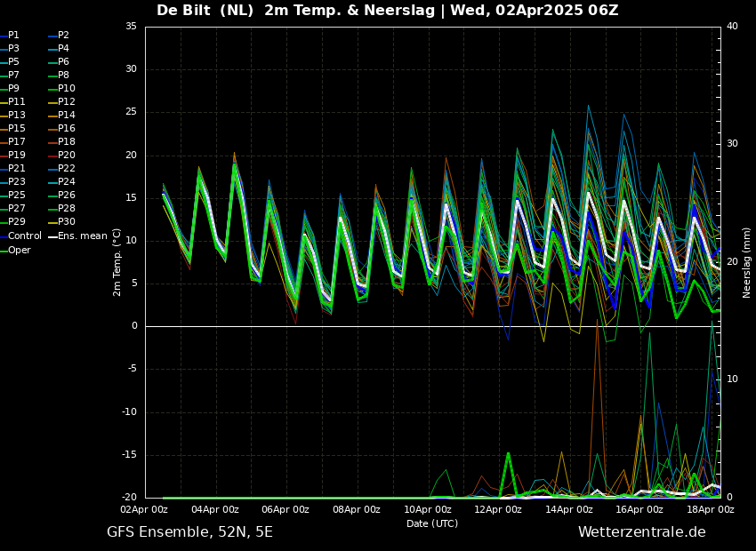Screen dimensions: 756x551
Task: Select the Control run legend entry
Action: 24,236
